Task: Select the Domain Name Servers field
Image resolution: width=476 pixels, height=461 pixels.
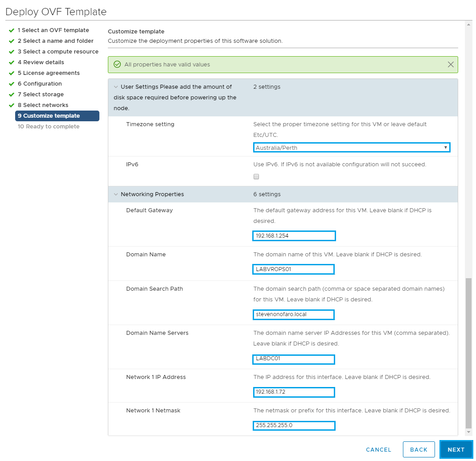Action: pyautogui.click(x=293, y=359)
